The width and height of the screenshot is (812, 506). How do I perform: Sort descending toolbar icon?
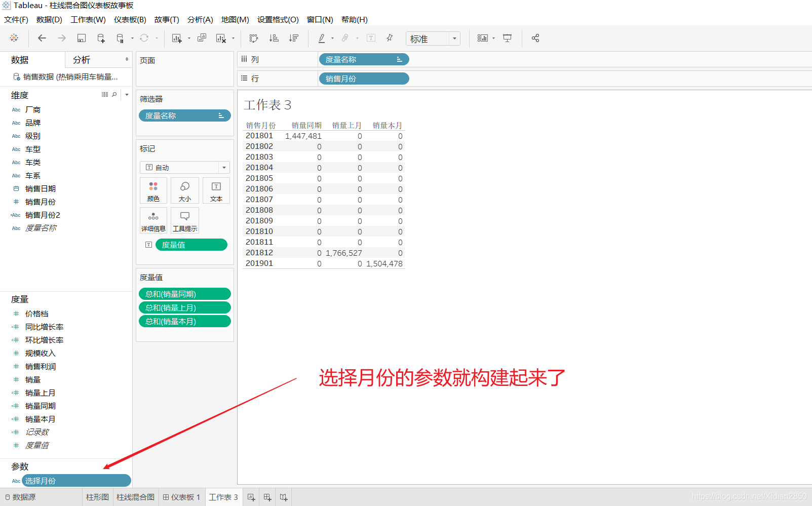(293, 38)
